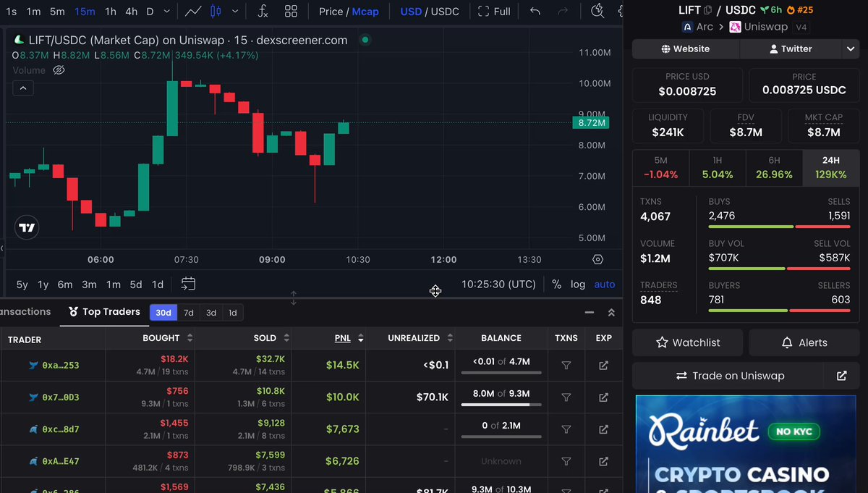Open the go-to-date calendar icon
The width and height of the screenshot is (868, 493).
pyautogui.click(x=188, y=284)
